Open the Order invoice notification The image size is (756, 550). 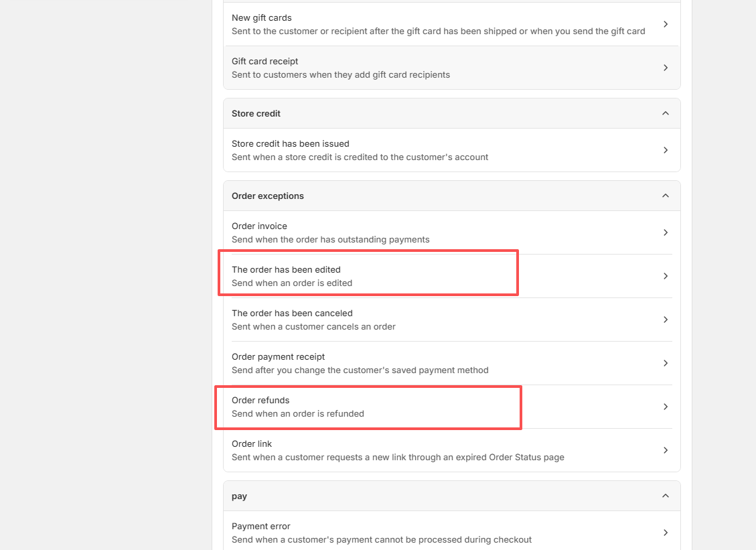pos(260,226)
